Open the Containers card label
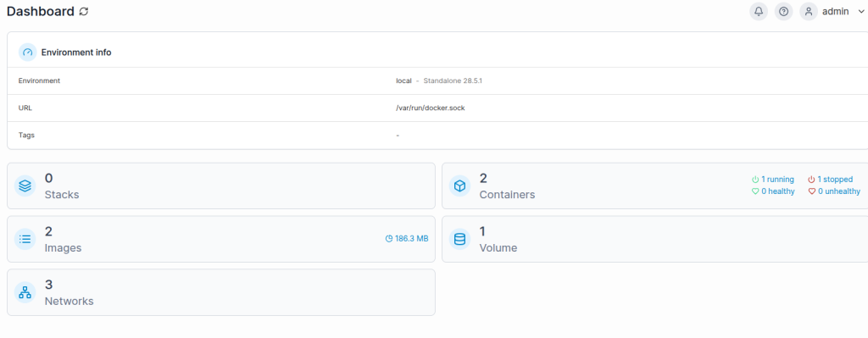 coord(507,195)
